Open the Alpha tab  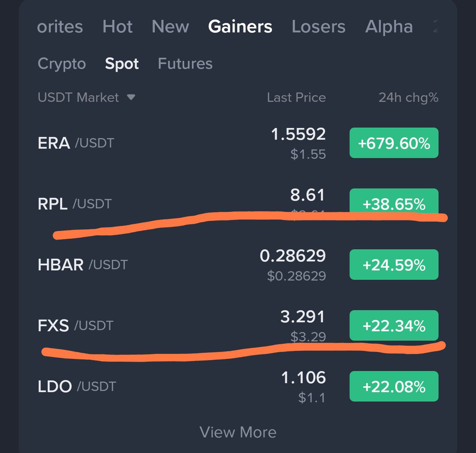[389, 27]
